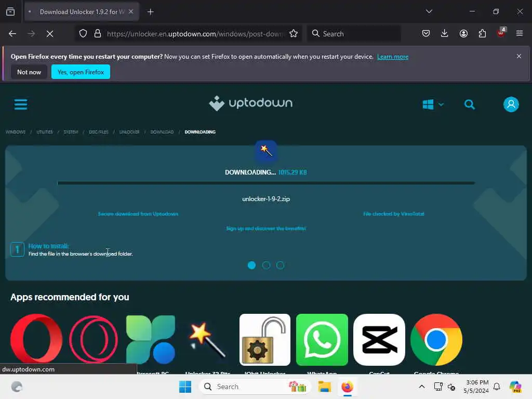Click the Firefox Search box
Viewport: 532px width, 399px height.
354,34
